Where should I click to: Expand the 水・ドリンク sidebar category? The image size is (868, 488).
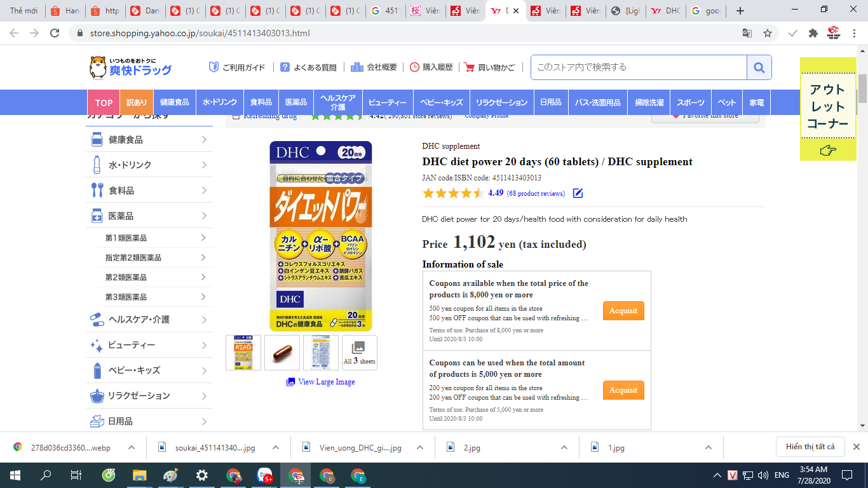[149, 165]
